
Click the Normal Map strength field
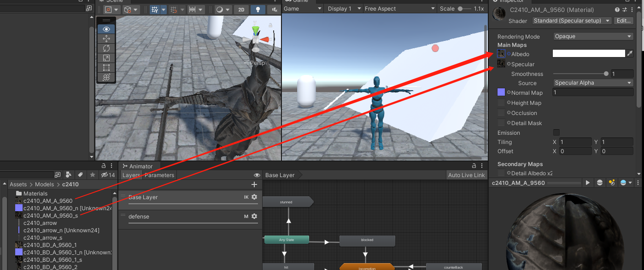593,92
